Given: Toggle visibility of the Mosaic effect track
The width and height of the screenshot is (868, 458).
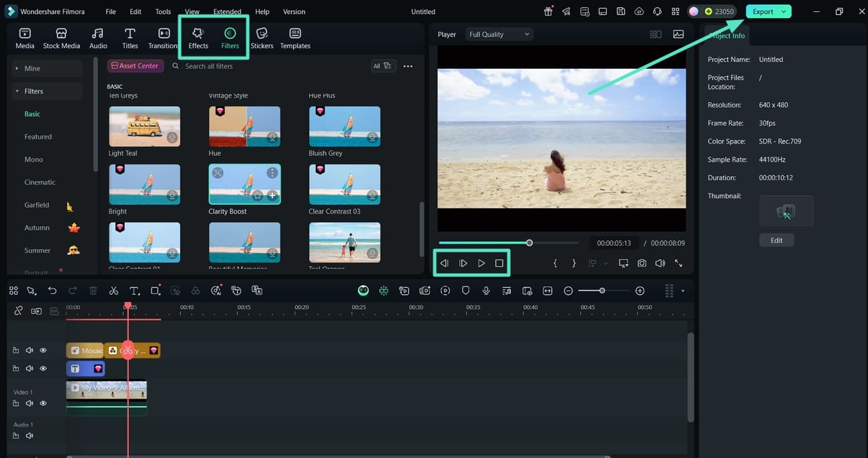Looking at the screenshot, I should pyautogui.click(x=43, y=351).
